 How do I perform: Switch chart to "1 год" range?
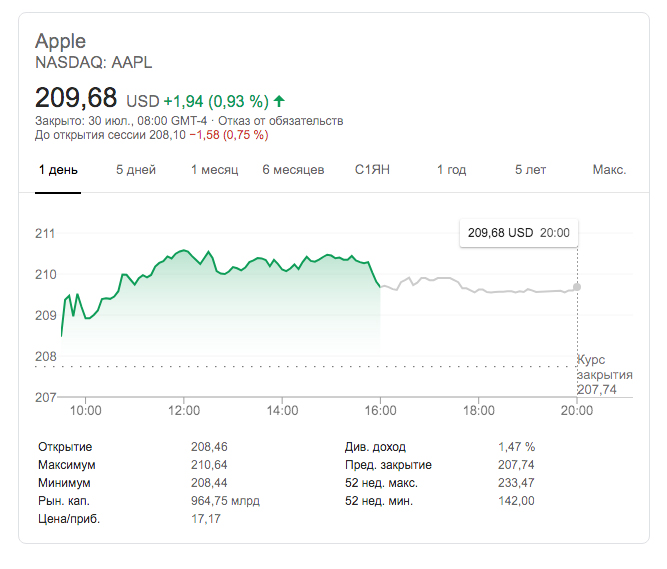451,170
